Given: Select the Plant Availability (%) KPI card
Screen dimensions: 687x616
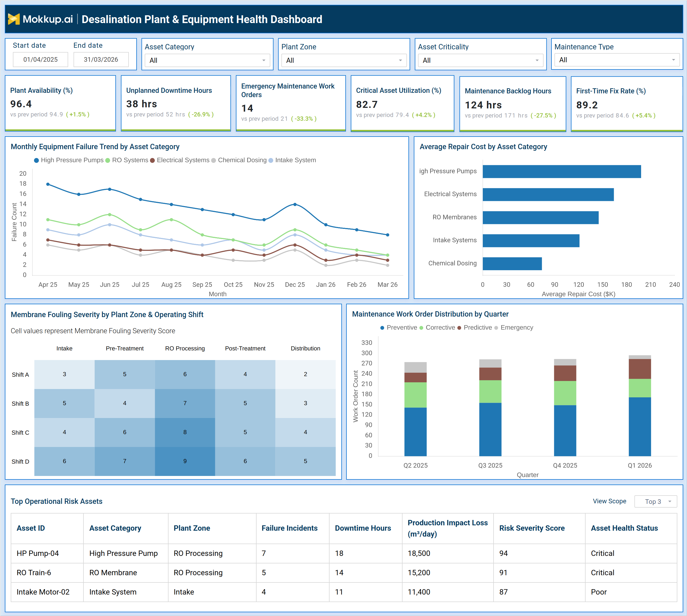Looking at the screenshot, I should [60, 103].
